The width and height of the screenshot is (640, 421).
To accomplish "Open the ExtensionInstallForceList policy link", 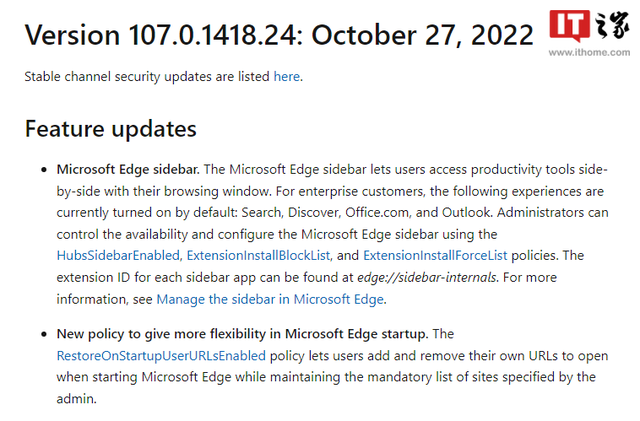I will click(435, 256).
